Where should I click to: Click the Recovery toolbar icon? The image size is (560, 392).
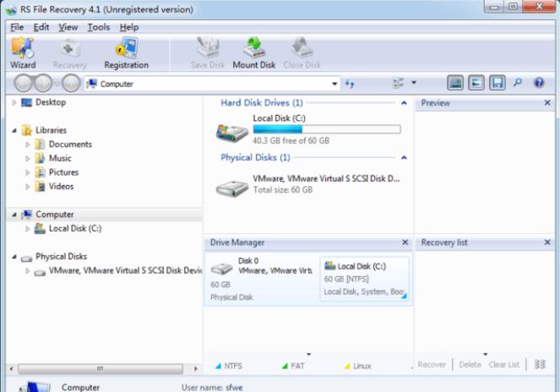click(x=70, y=53)
